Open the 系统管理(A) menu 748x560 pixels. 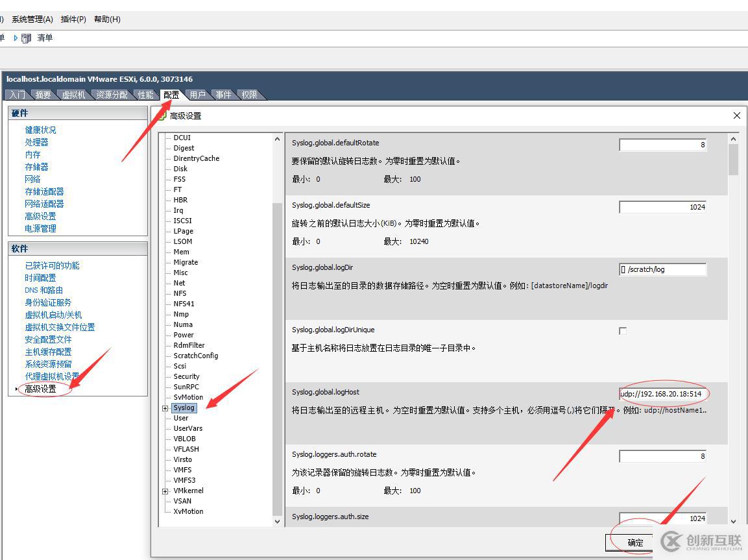click(x=32, y=19)
